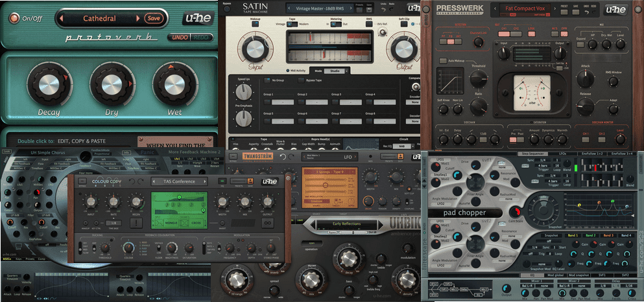This screenshot has width=644, height=302.
Task: Open Colour Copy time base 1/8 selector
Action: pos(113,223)
